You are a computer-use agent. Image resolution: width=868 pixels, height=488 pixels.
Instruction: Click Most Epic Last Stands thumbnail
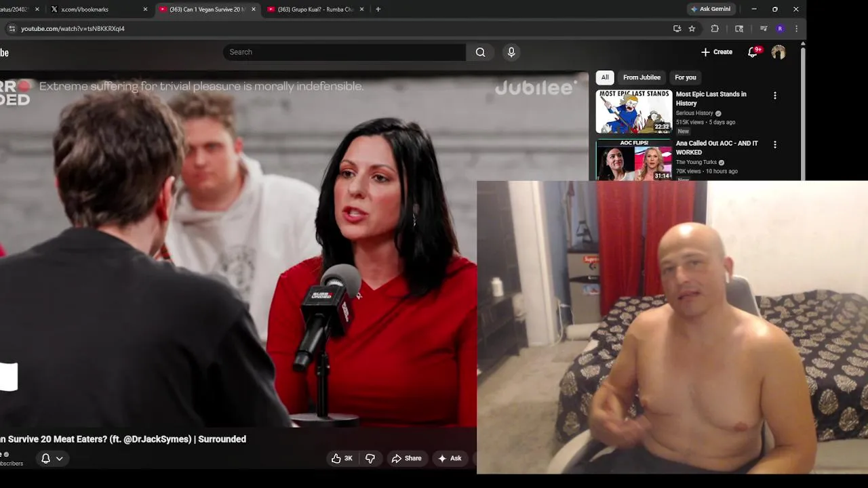(x=634, y=112)
